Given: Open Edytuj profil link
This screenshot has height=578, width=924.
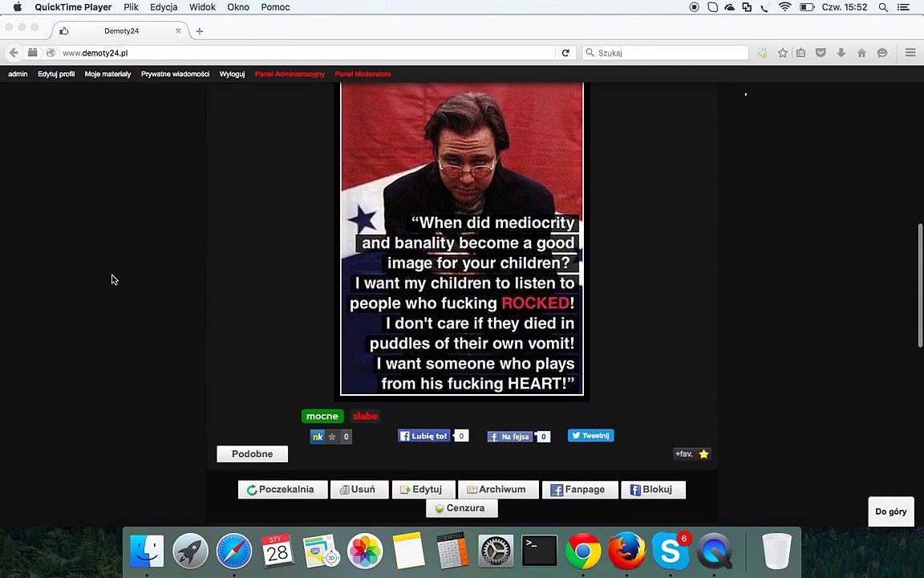Looking at the screenshot, I should coord(56,74).
